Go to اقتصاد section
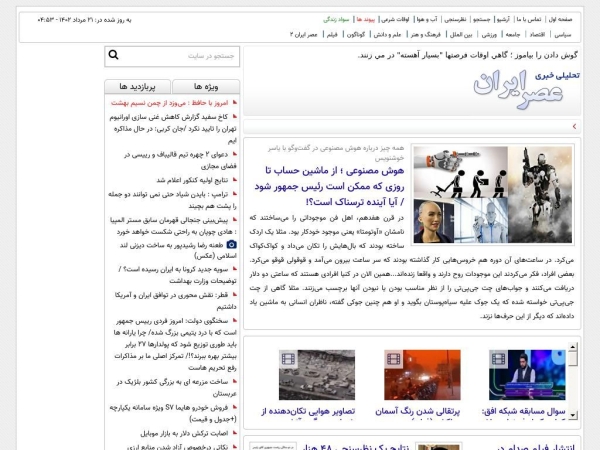Image resolution: width=600 pixels, height=450 pixels. [537, 34]
